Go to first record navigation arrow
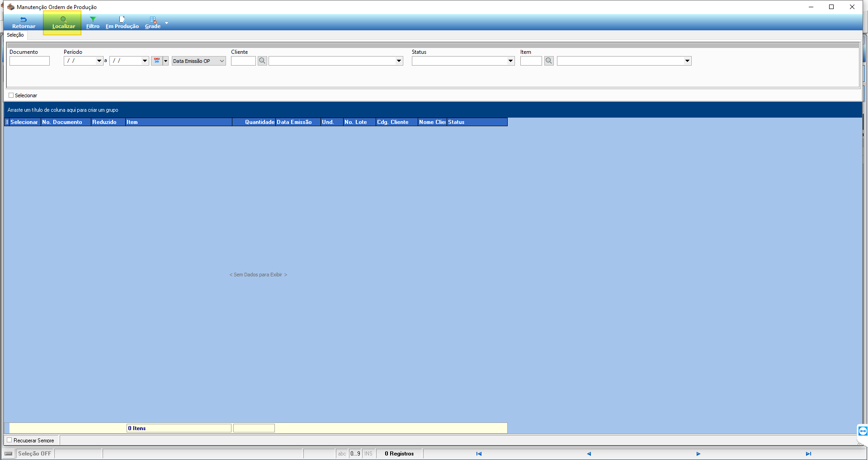This screenshot has width=868, height=460. (x=479, y=454)
